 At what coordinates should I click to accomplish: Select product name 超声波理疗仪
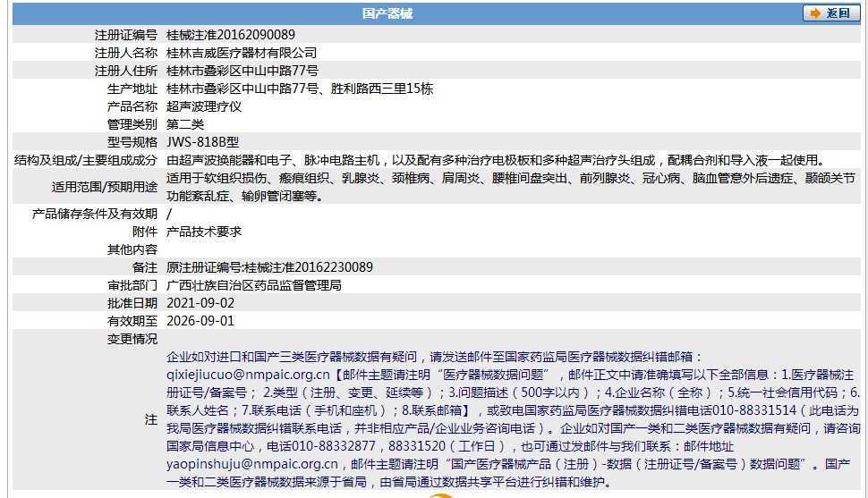(x=204, y=106)
